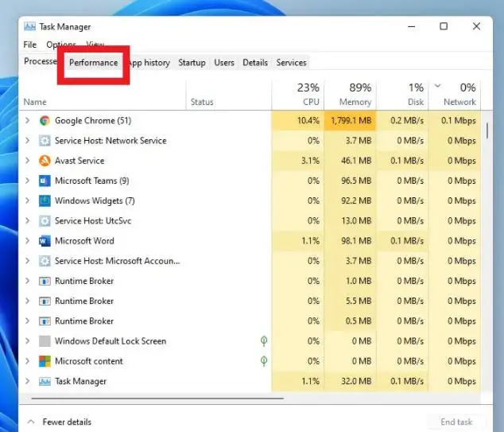The image size is (504, 432).
Task: Click the Windows Widgets icon
Action: (45, 200)
